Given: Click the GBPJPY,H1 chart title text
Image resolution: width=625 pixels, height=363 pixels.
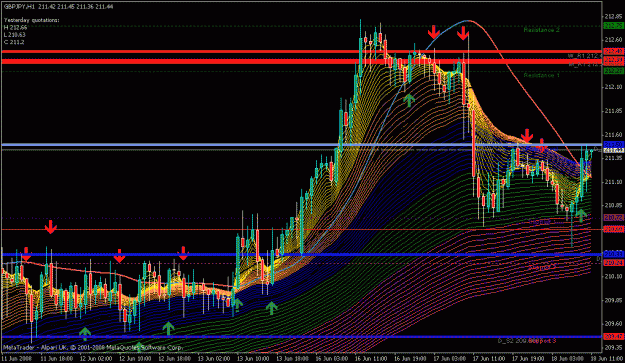Looking at the screenshot, I should [x=20, y=7].
